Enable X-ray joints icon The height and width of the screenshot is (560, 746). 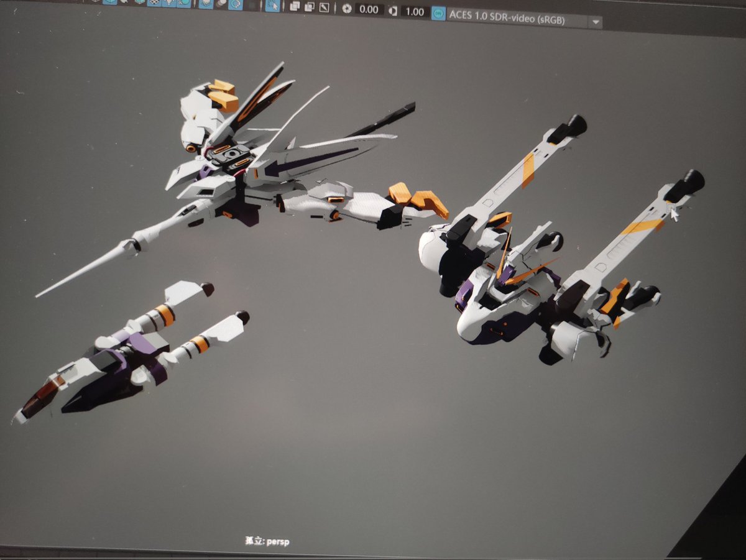324,7
